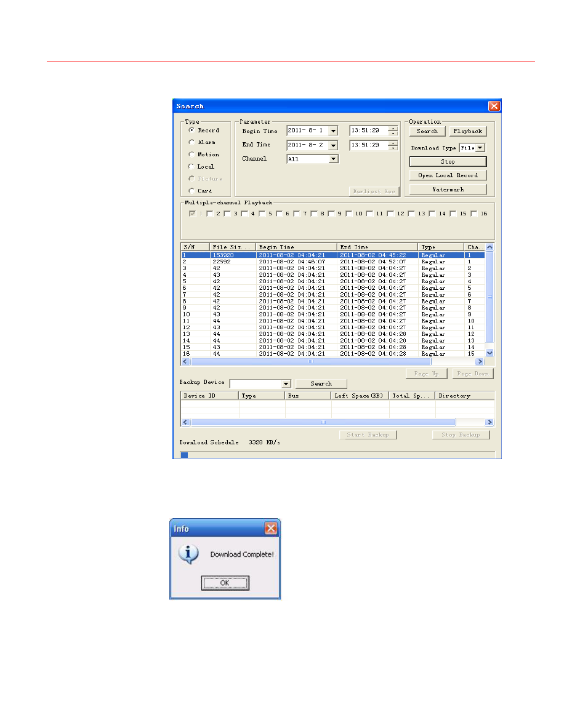Check multiple-channel playback box 16
588x712 pixels.
474,214
